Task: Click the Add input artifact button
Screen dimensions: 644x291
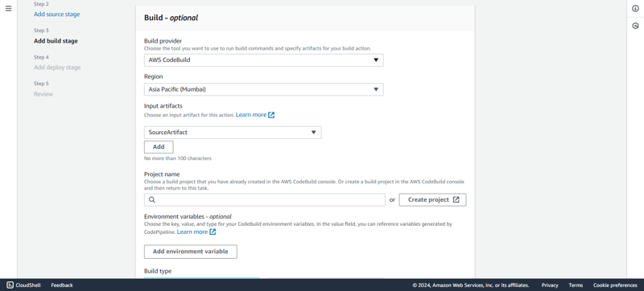Action: [159, 147]
